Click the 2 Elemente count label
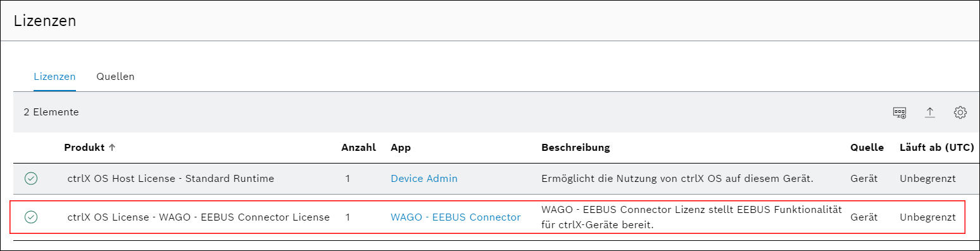Image resolution: width=980 pixels, height=251 pixels. 51,112
